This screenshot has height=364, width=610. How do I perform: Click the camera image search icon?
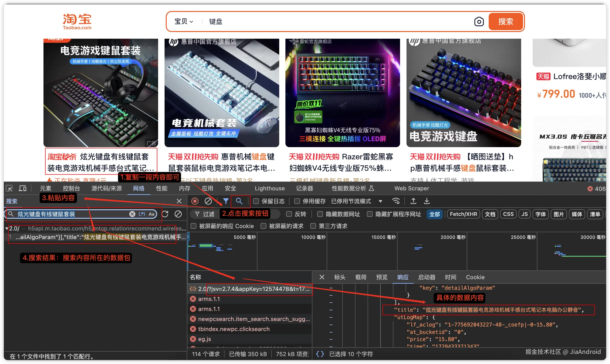[x=479, y=21]
